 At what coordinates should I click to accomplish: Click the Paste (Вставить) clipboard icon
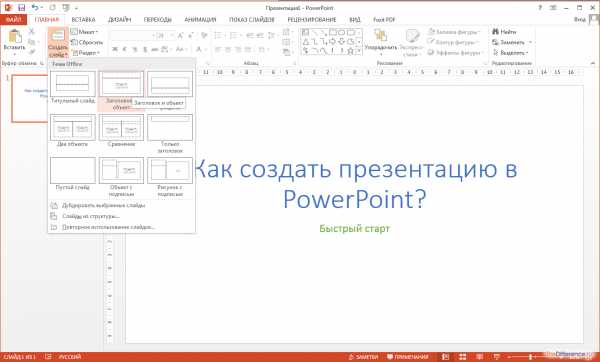pyautogui.click(x=15, y=36)
